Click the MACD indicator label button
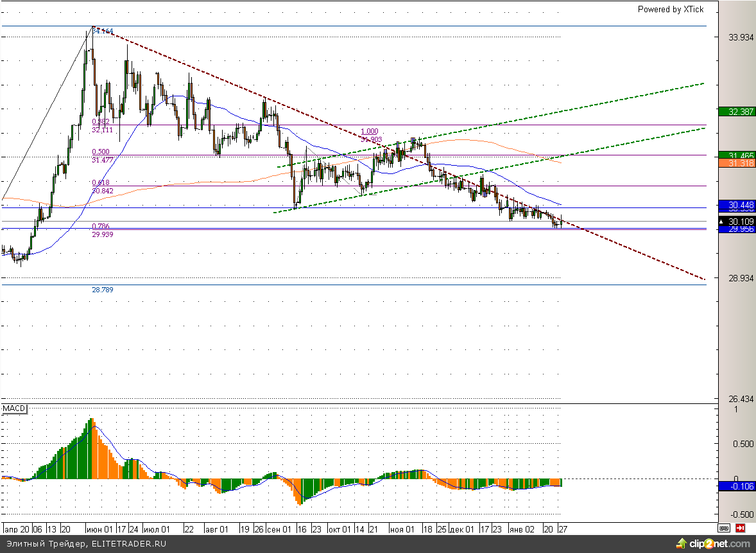 tap(13, 409)
